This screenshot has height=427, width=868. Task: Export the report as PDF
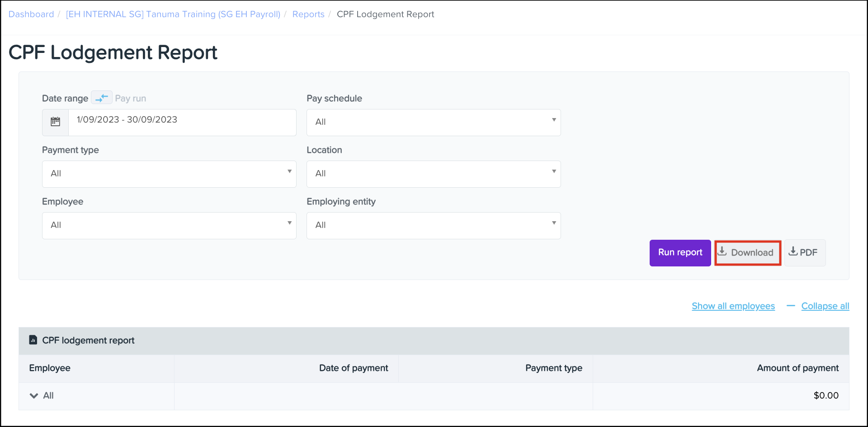804,253
